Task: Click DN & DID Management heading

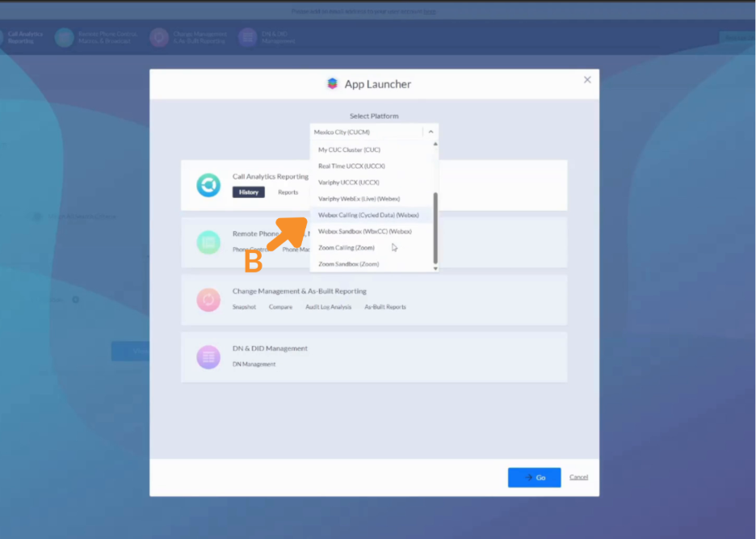Action: coord(270,348)
